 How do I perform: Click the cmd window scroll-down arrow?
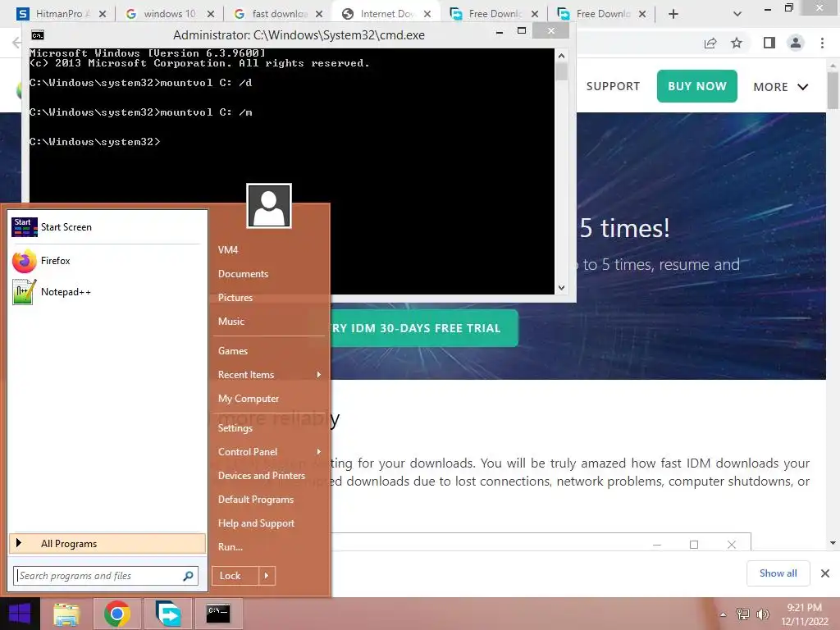click(x=561, y=288)
